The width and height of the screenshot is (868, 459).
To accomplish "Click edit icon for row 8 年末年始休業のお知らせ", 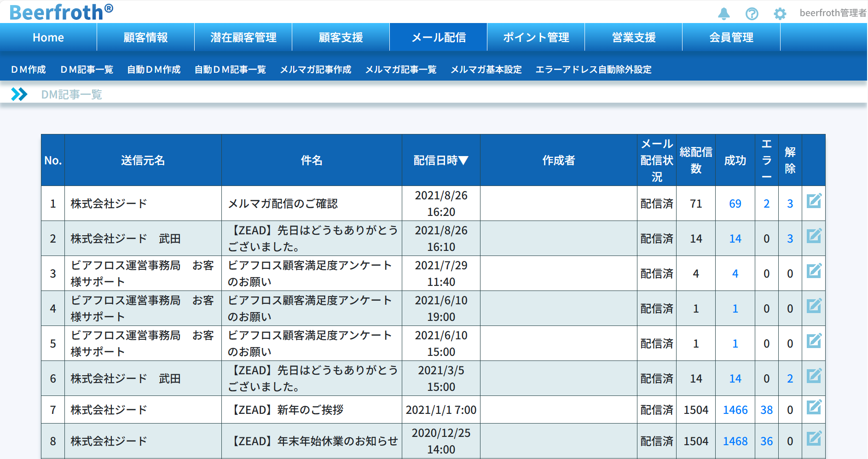I will [813, 439].
